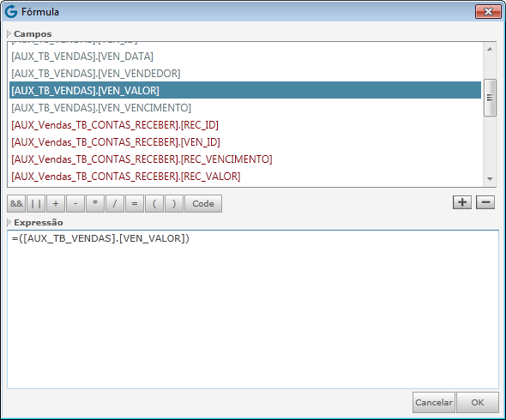Image resolution: width=506 pixels, height=420 pixels.
Task: Insert an opening parenthesis
Action: (154, 203)
